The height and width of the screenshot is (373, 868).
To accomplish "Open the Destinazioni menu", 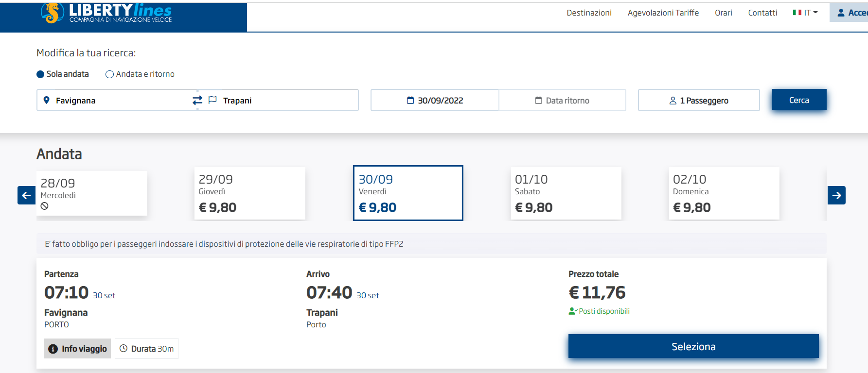I will (589, 13).
